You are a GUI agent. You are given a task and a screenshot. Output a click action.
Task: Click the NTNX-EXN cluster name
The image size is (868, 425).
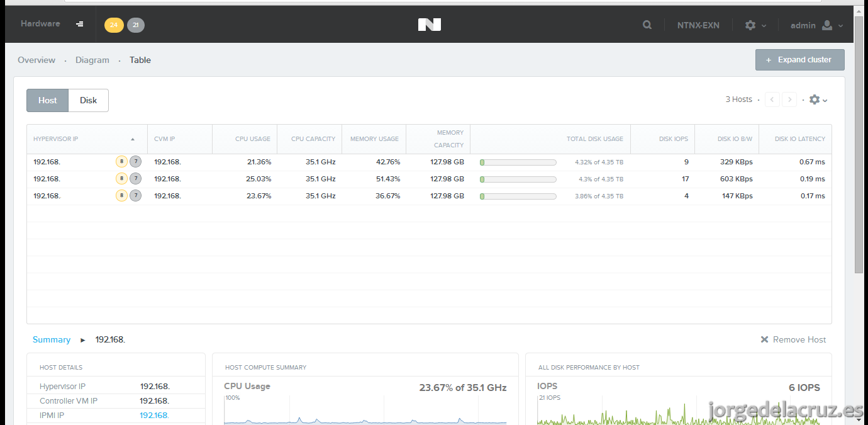pos(698,25)
